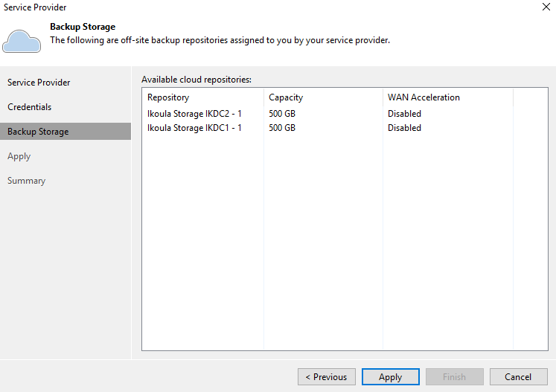Close the Service Provider dialog
556x392 pixels.
[x=546, y=7]
